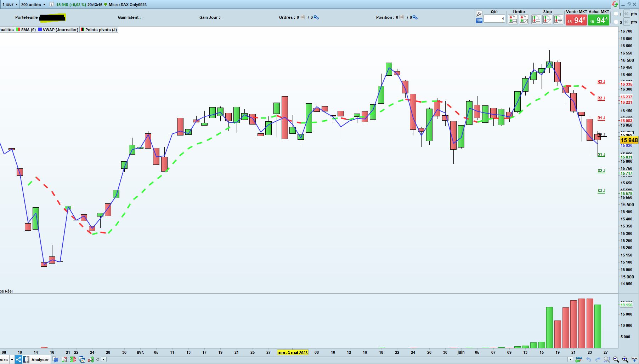
Task: Open the red-green brick wall icon
Action: (73, 360)
